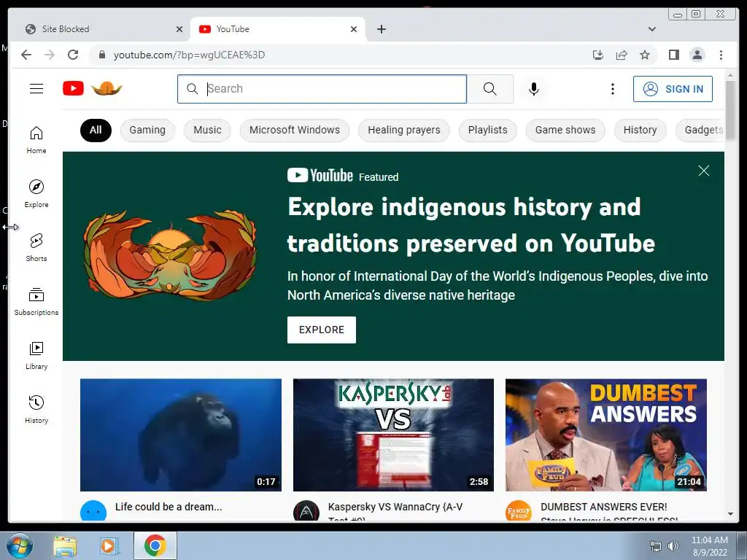Open the Windows Start menu
The width and height of the screenshot is (747, 560).
pyautogui.click(x=20, y=545)
